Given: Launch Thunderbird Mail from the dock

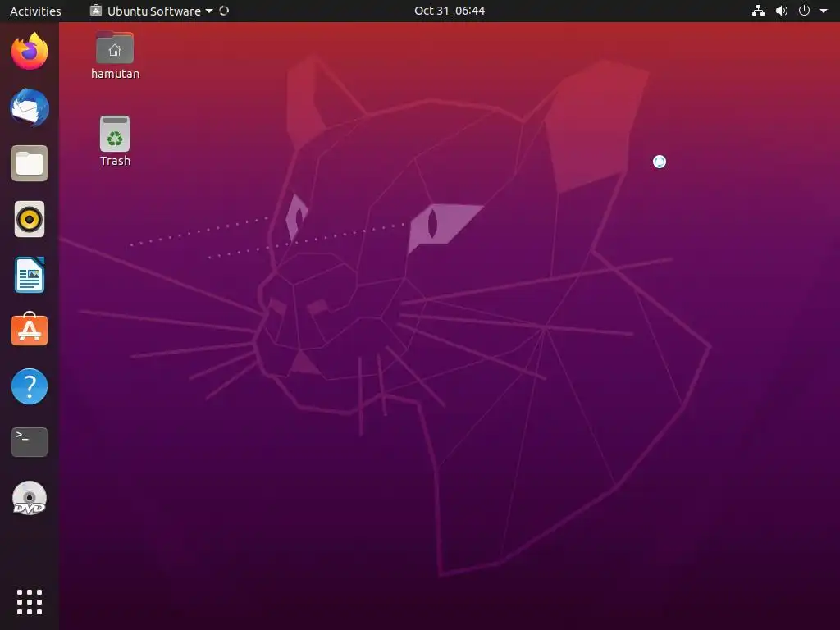Looking at the screenshot, I should coord(30,107).
